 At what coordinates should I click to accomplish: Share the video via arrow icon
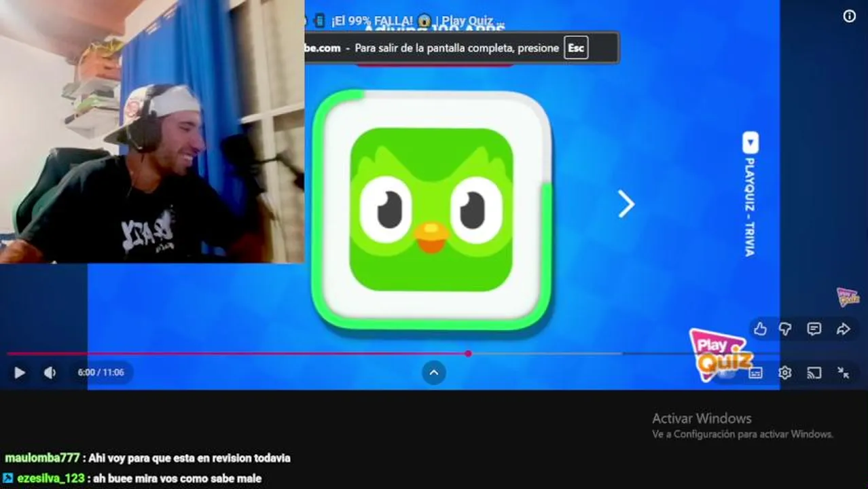pos(843,329)
